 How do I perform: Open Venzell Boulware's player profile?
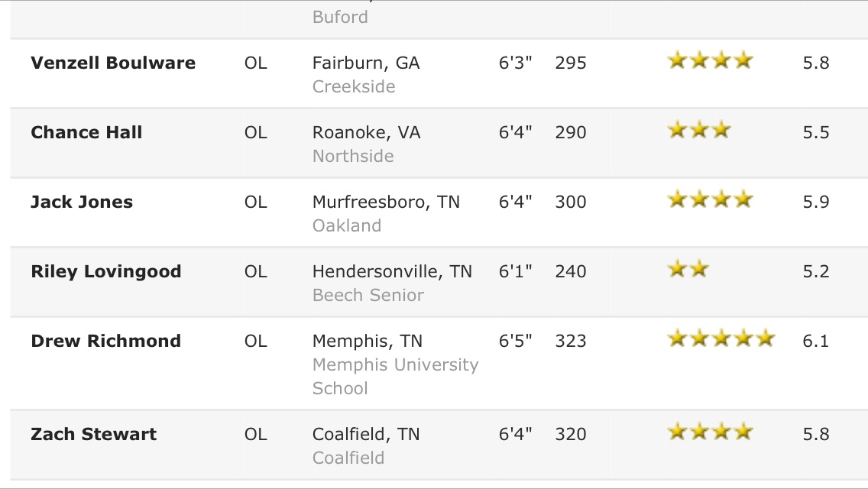113,63
